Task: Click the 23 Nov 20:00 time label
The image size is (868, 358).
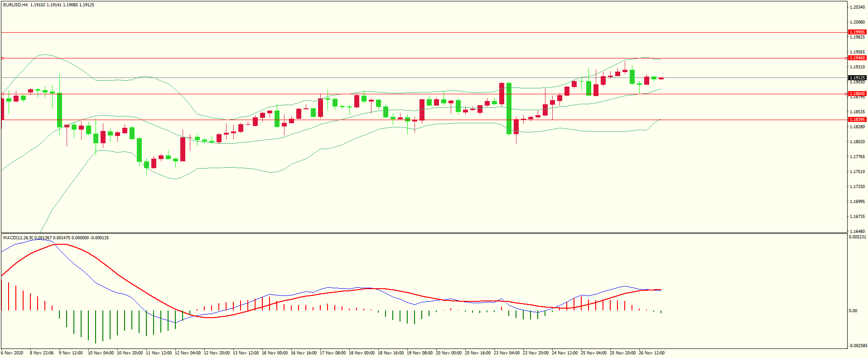Action: coord(535,353)
